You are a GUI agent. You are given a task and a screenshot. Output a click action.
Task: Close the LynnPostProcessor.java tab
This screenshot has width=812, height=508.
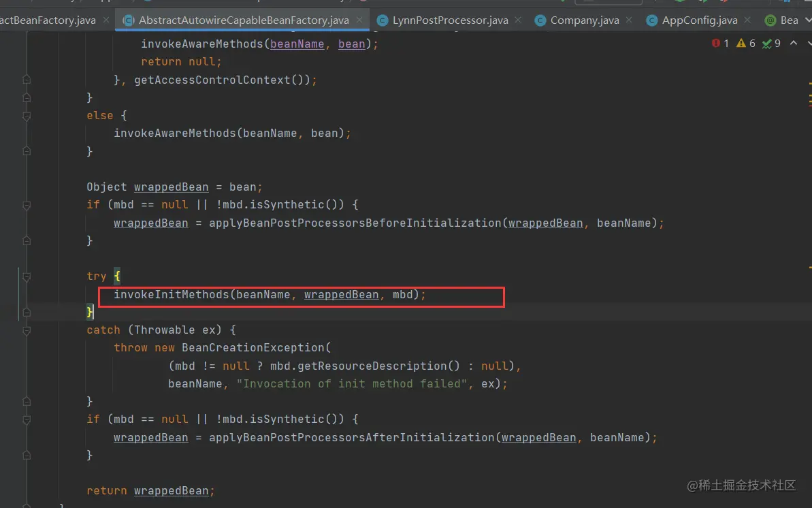pyautogui.click(x=518, y=20)
